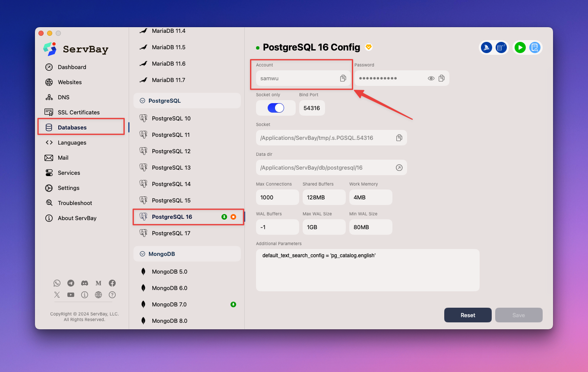Click the info circle icon in sidebar footer
Image resolution: width=588 pixels, height=372 pixels.
[85, 295]
